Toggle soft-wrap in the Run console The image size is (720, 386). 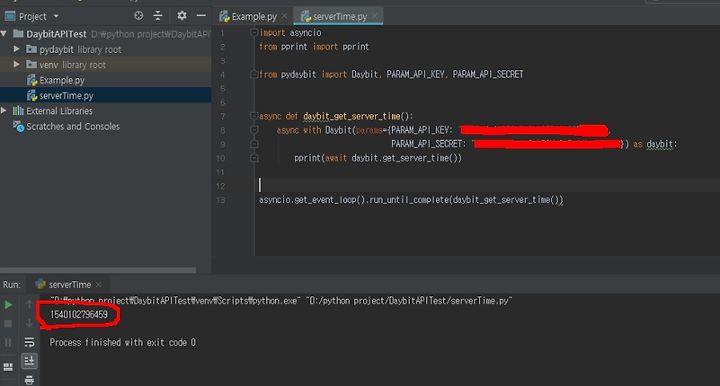pos(29,342)
